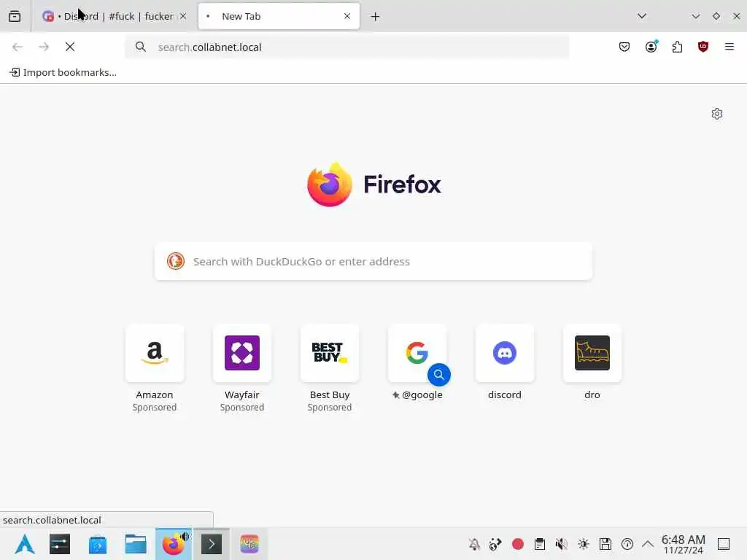Screen dimensions: 747x560
Task: Open the clipboard tray icon
Action: coord(540,544)
